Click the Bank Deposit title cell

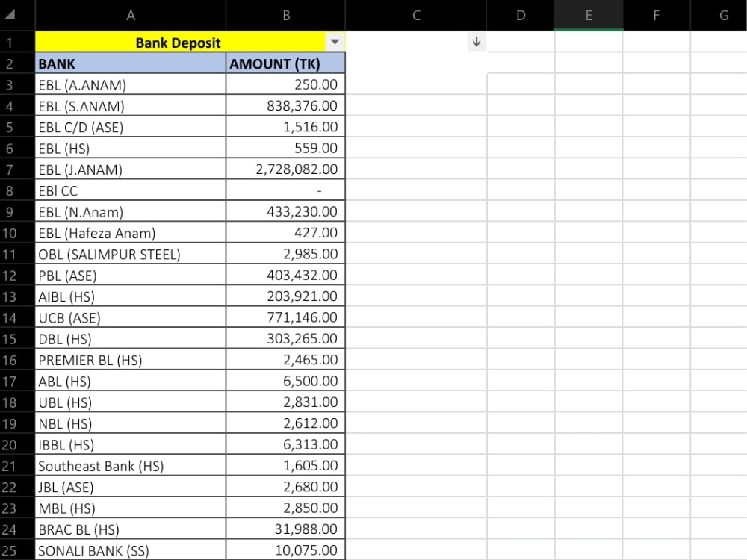click(x=190, y=42)
